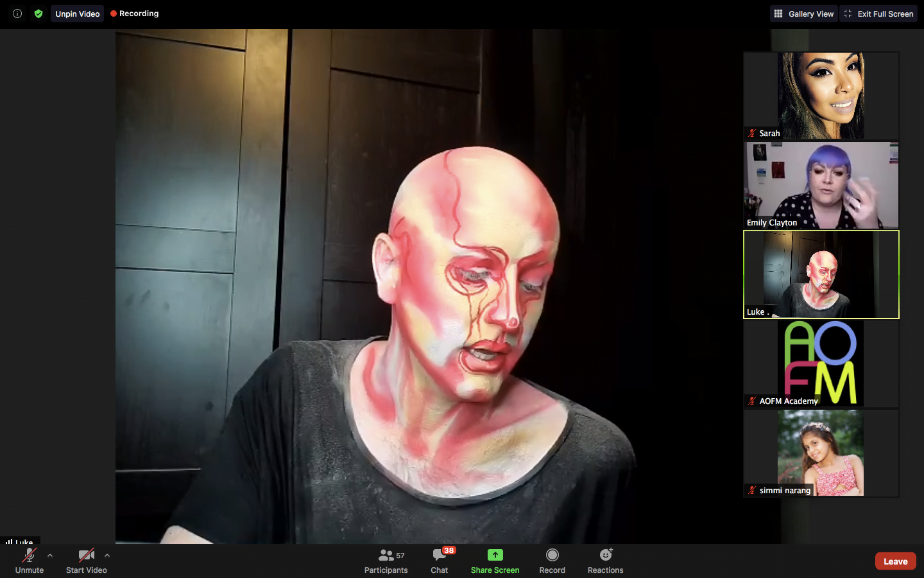Expand video options arrow beside Start Video

107,556
